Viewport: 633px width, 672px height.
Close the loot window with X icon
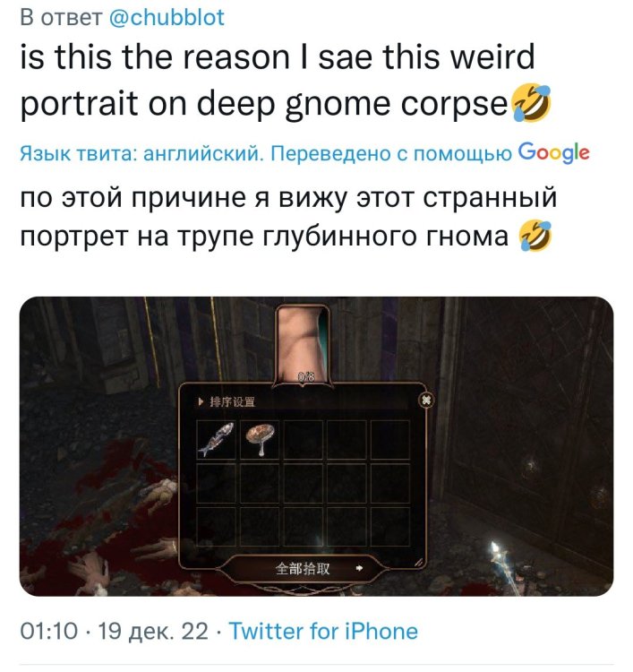click(x=426, y=401)
